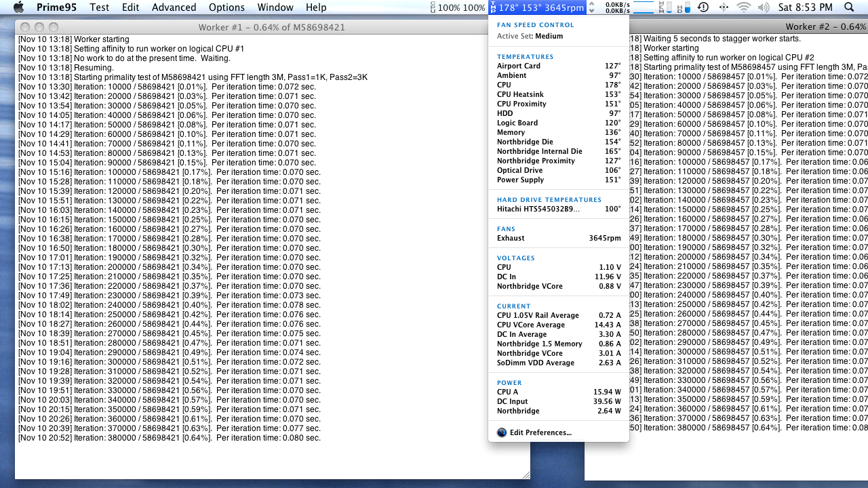
Task: Click the Active Set: Medium entry
Action: tap(530, 36)
